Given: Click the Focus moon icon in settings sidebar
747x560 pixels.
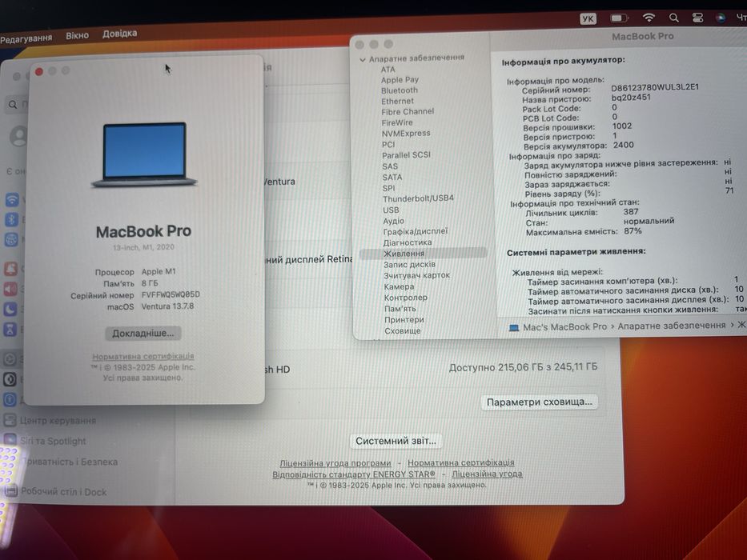Looking at the screenshot, I should click(10, 309).
